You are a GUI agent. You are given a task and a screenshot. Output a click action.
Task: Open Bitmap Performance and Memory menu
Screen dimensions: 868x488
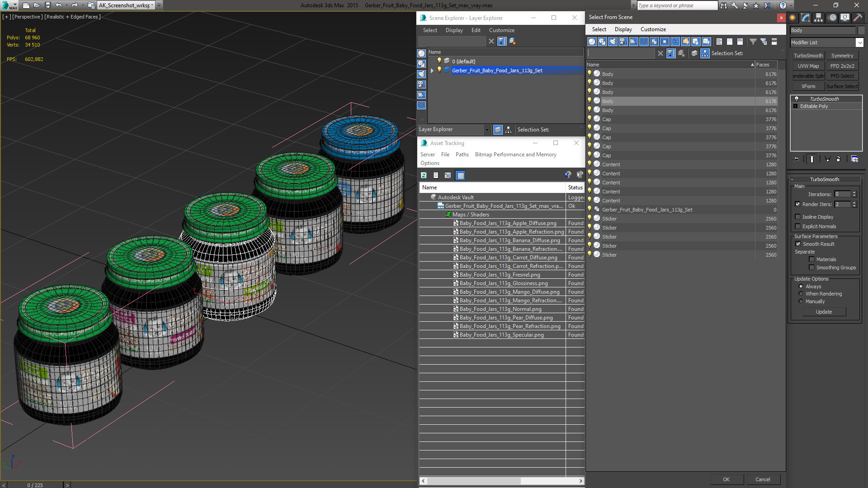[515, 155]
